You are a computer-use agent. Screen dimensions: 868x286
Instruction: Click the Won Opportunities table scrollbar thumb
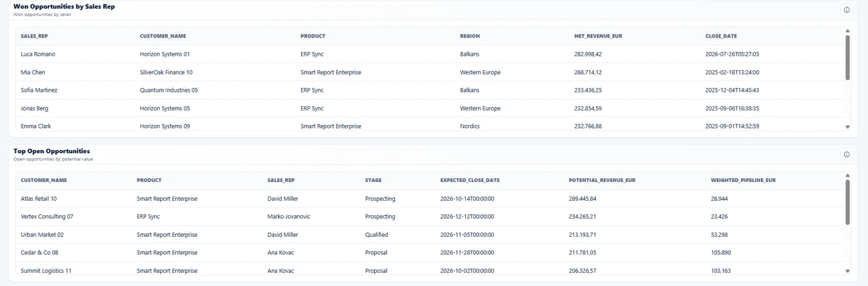[x=848, y=58]
